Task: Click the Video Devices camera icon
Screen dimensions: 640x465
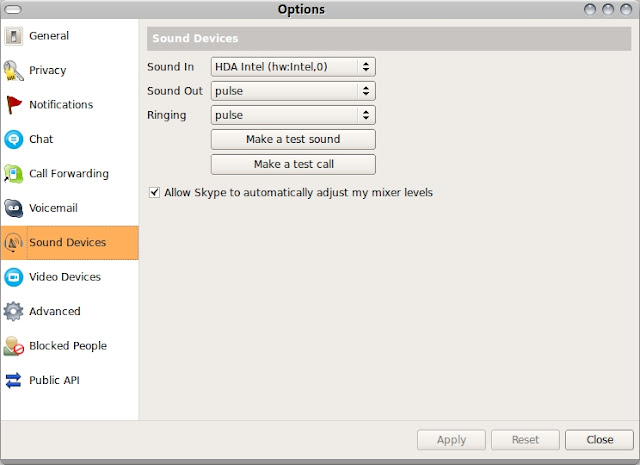Action: click(x=13, y=277)
